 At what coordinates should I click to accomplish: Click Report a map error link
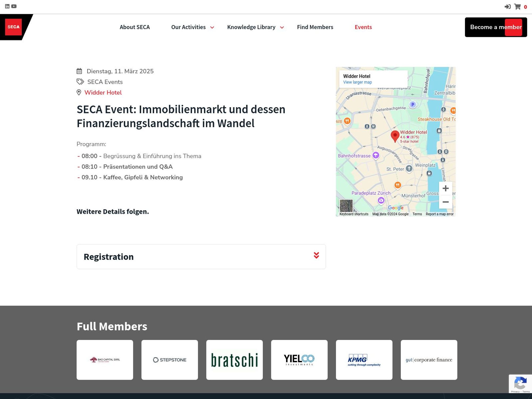click(439, 214)
